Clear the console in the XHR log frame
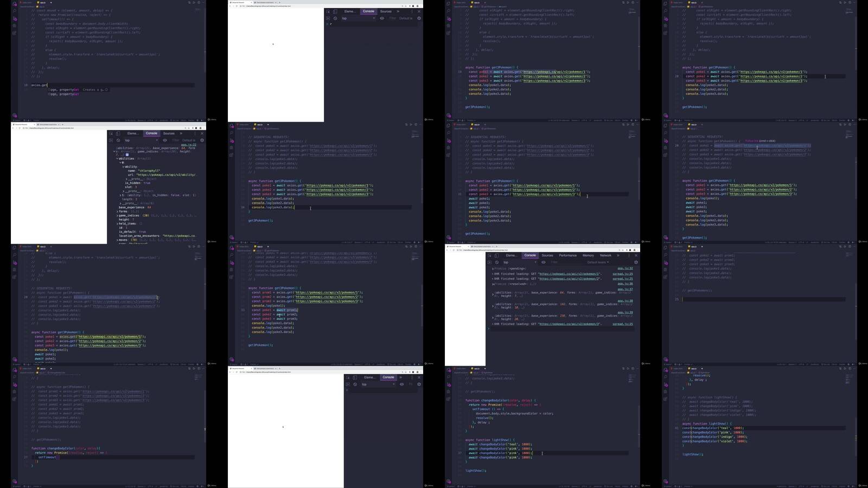This screenshot has width=868, height=488. [496, 262]
